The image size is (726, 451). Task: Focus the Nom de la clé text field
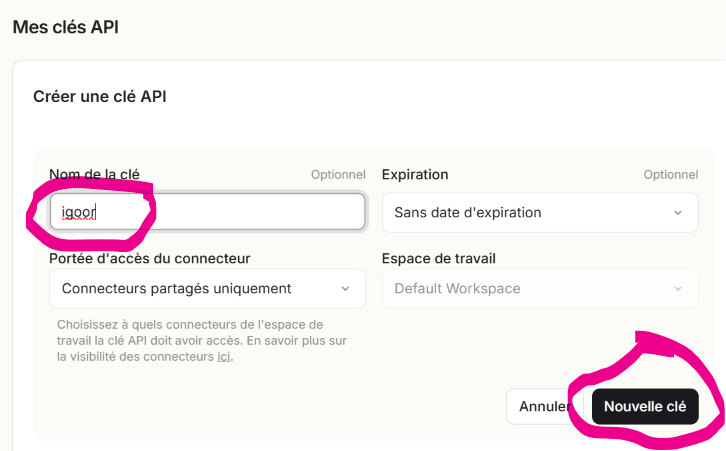[x=207, y=212]
